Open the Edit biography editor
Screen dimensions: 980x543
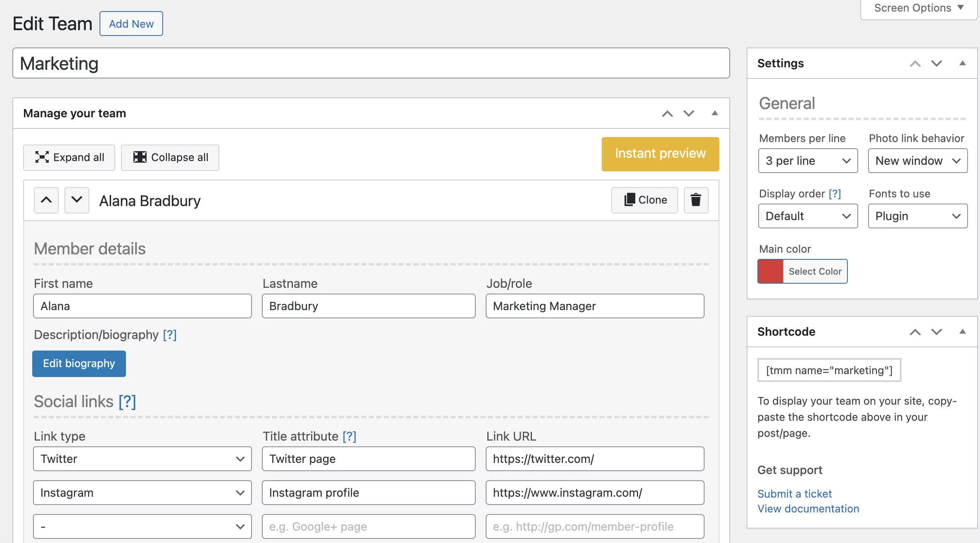tap(79, 364)
